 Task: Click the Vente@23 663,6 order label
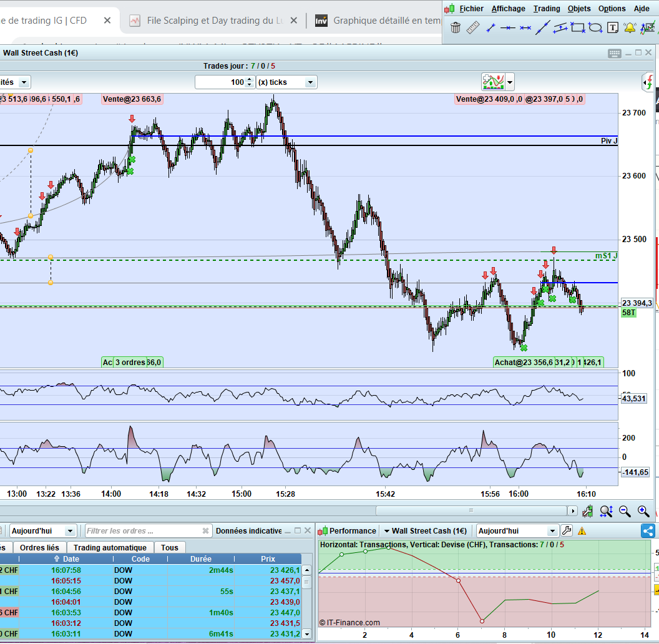pos(132,99)
